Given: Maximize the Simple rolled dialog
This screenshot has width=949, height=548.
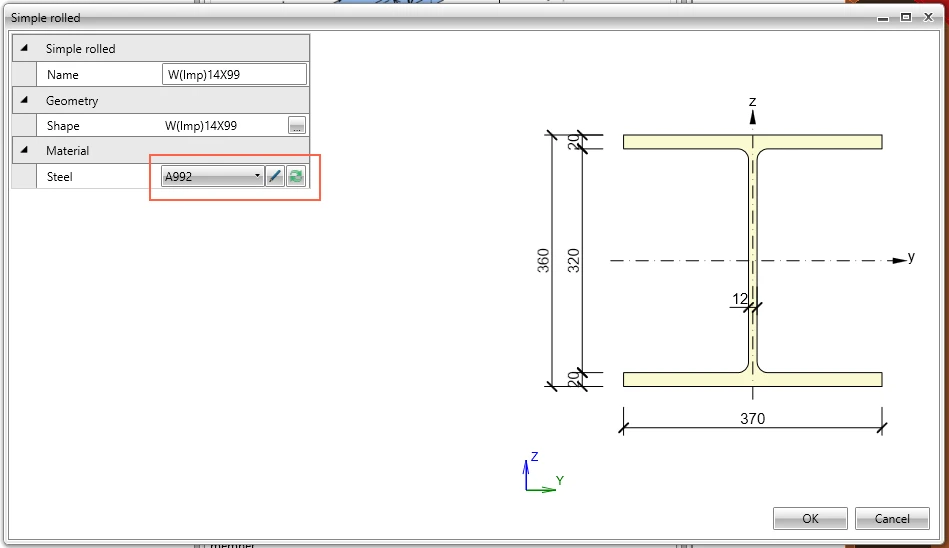Looking at the screenshot, I should 905,17.
